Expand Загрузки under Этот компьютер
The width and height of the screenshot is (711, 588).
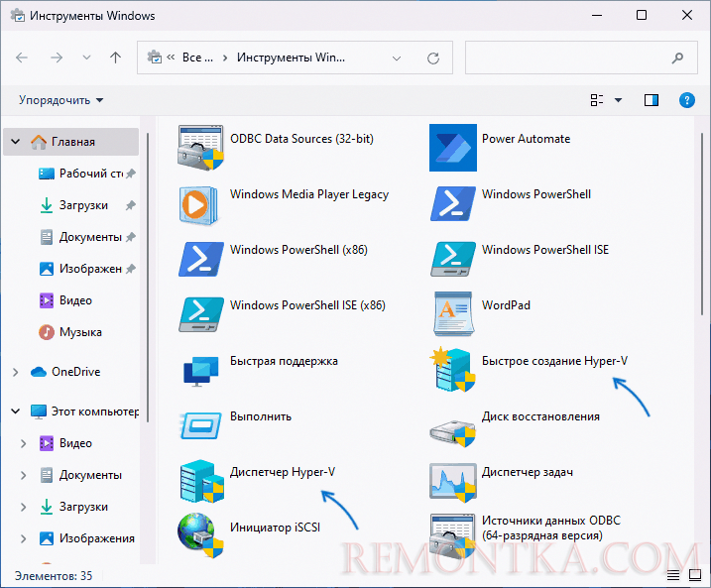click(23, 507)
